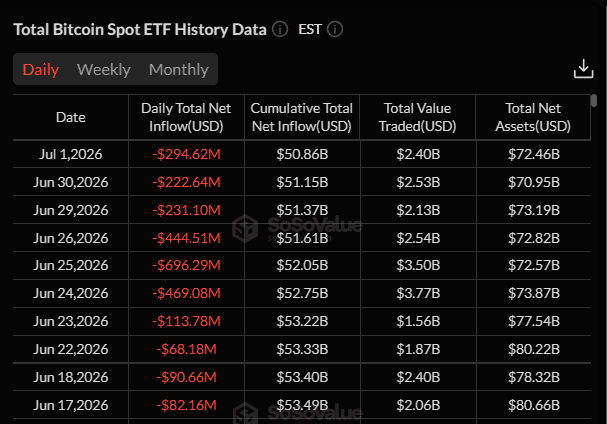Select the Jun 29,2026 date cell
This screenshot has height=424, width=607.
70,210
